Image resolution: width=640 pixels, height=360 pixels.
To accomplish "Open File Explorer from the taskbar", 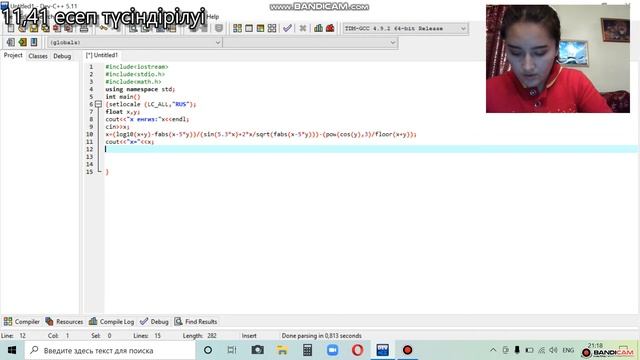I will 282,350.
